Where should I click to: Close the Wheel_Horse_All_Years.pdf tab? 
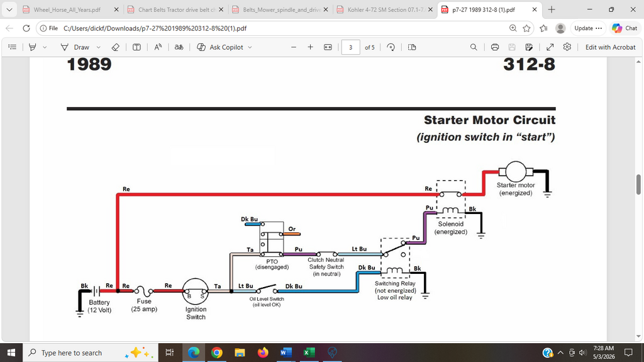(x=116, y=9)
